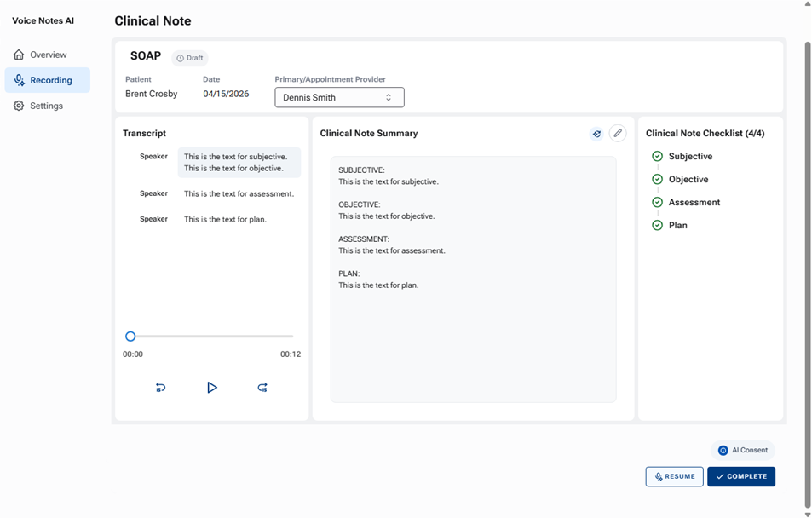Click the AI regenerate summary icon
Viewport: 812px width, 518px height.
[x=596, y=134]
